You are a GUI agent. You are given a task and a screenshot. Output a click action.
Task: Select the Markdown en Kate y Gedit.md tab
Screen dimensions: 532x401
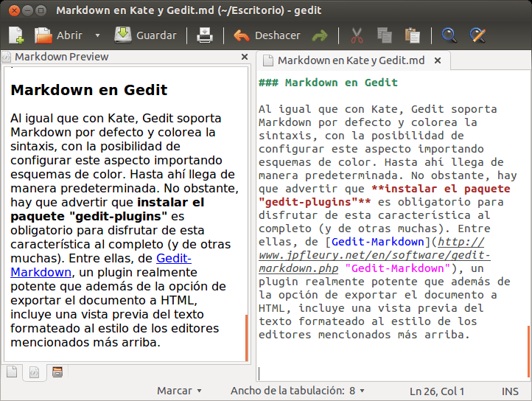click(x=350, y=60)
